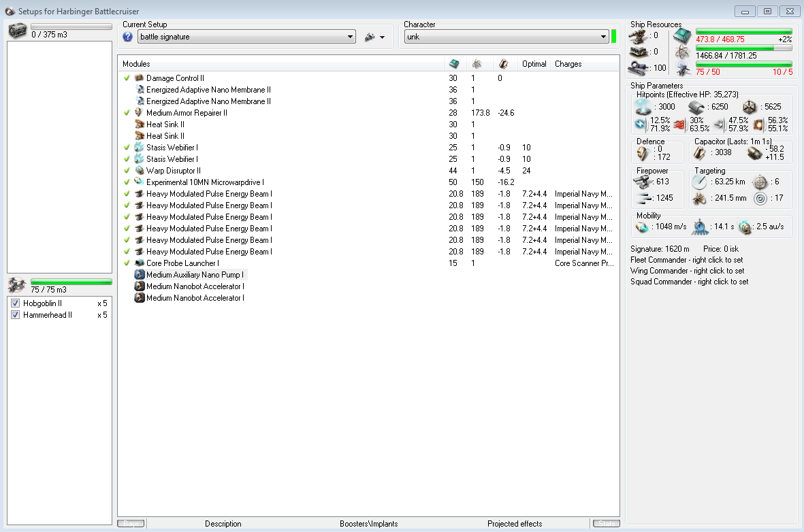Open the ship setup options icon
This screenshot has height=532, width=804.
click(x=370, y=37)
